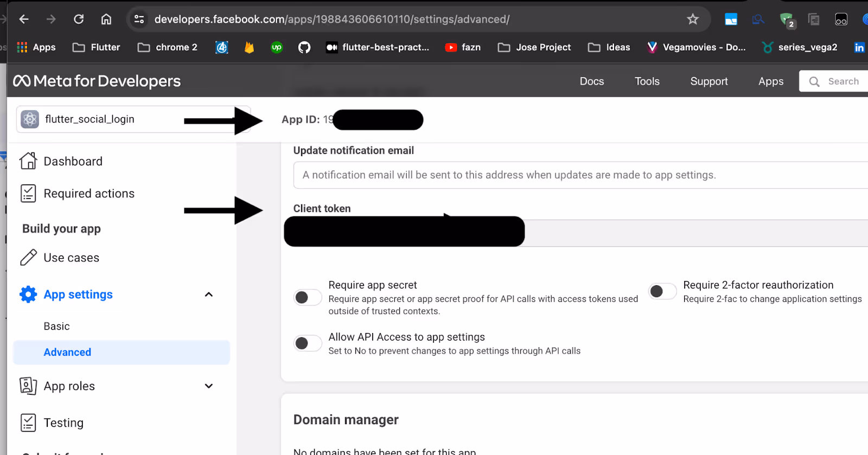Open the Firebase flame bookmark icon
Image resolution: width=868 pixels, height=455 pixels.
[x=249, y=48]
